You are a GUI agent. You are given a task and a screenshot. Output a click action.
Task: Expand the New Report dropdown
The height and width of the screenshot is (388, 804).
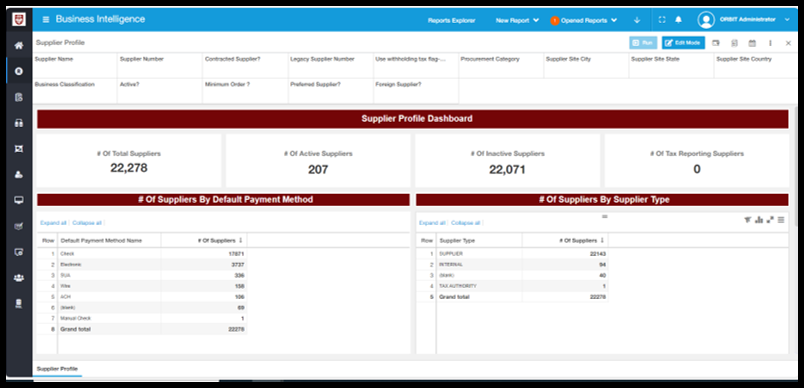[517, 21]
